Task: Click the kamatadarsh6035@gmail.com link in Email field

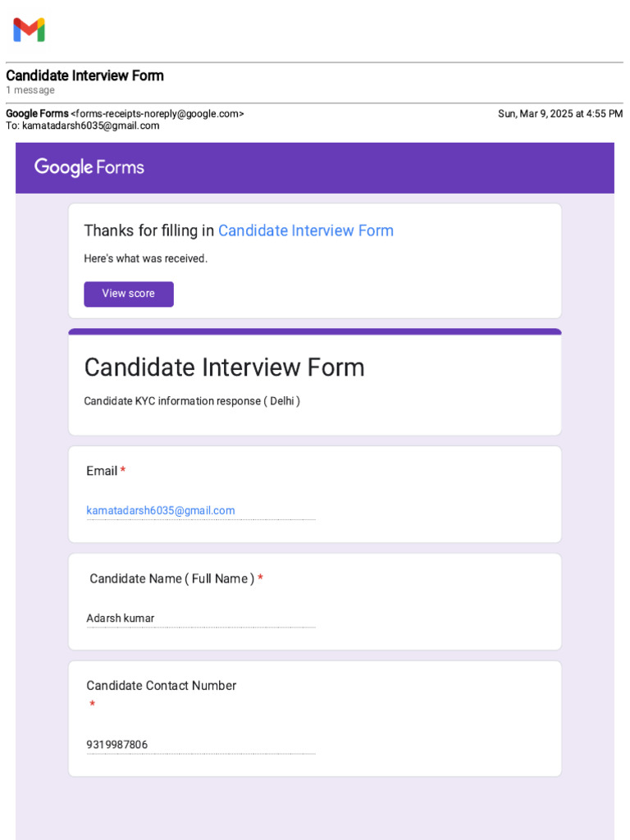Action: point(161,510)
